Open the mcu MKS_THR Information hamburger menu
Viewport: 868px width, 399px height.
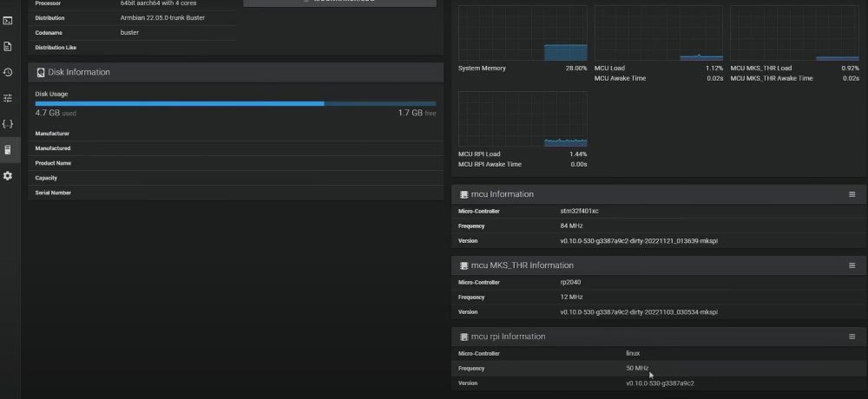(852, 265)
